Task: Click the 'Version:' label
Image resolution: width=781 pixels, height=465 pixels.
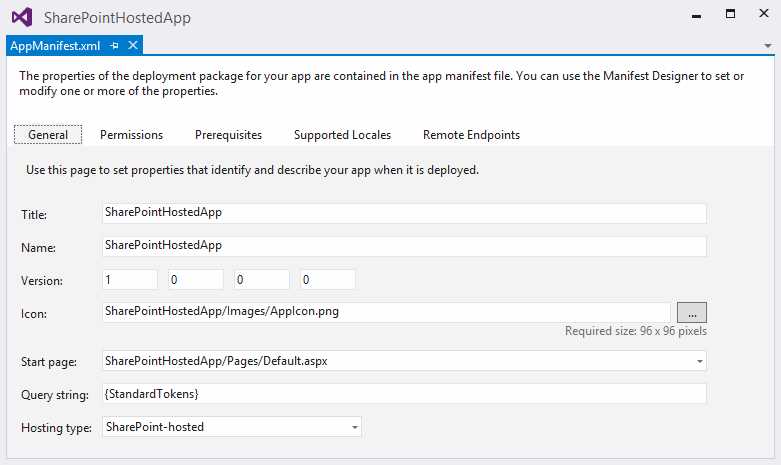Action: tap(42, 281)
